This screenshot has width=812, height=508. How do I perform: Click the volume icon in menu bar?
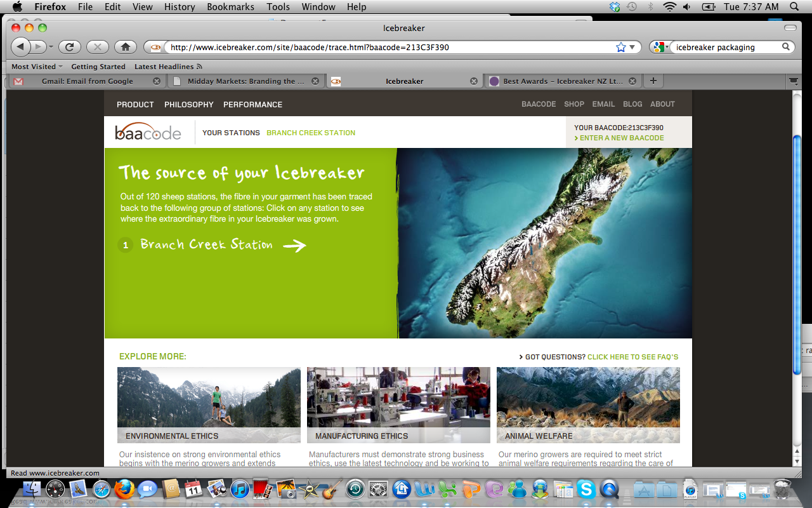tap(687, 7)
